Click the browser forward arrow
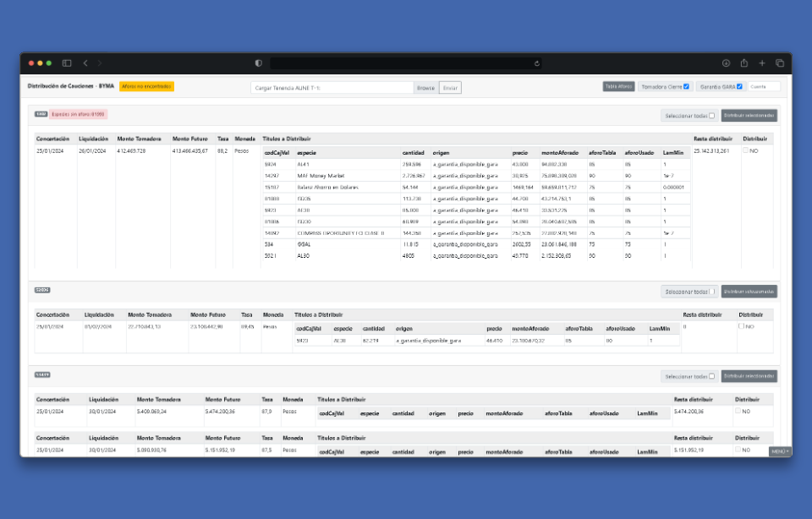The width and height of the screenshot is (812, 519). point(98,63)
